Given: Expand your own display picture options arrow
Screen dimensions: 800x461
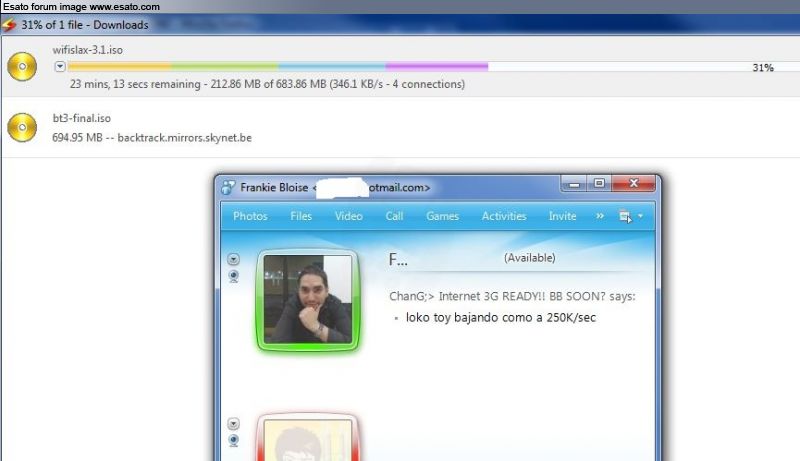Looking at the screenshot, I should tap(233, 424).
